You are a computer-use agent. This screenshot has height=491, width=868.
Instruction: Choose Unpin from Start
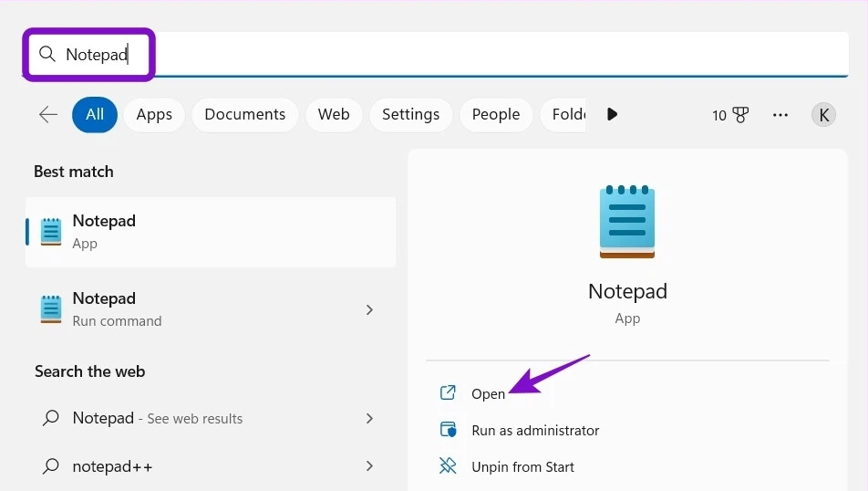click(522, 467)
